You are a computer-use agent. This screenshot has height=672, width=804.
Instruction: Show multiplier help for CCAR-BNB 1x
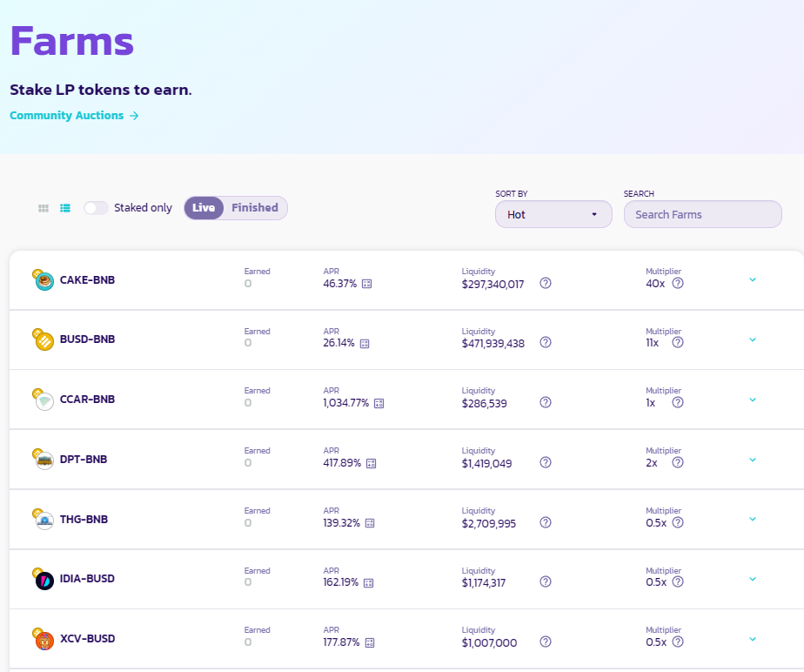[678, 402]
